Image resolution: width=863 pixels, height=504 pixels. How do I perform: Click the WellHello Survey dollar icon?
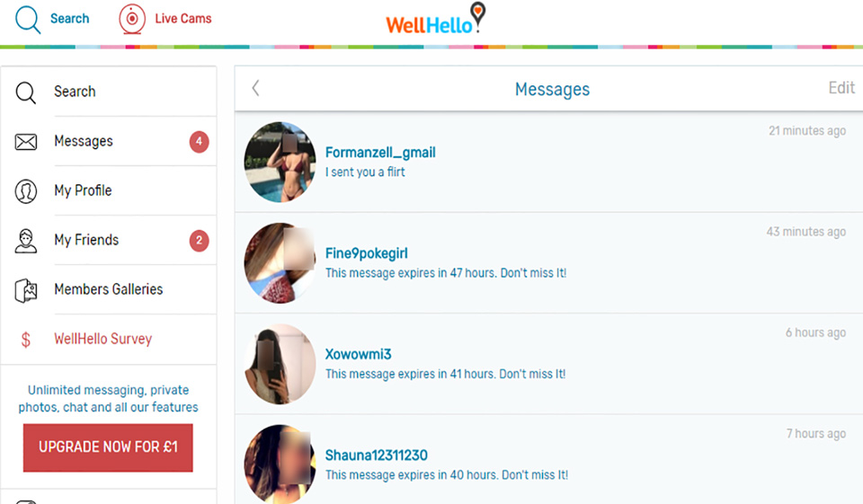(x=26, y=340)
